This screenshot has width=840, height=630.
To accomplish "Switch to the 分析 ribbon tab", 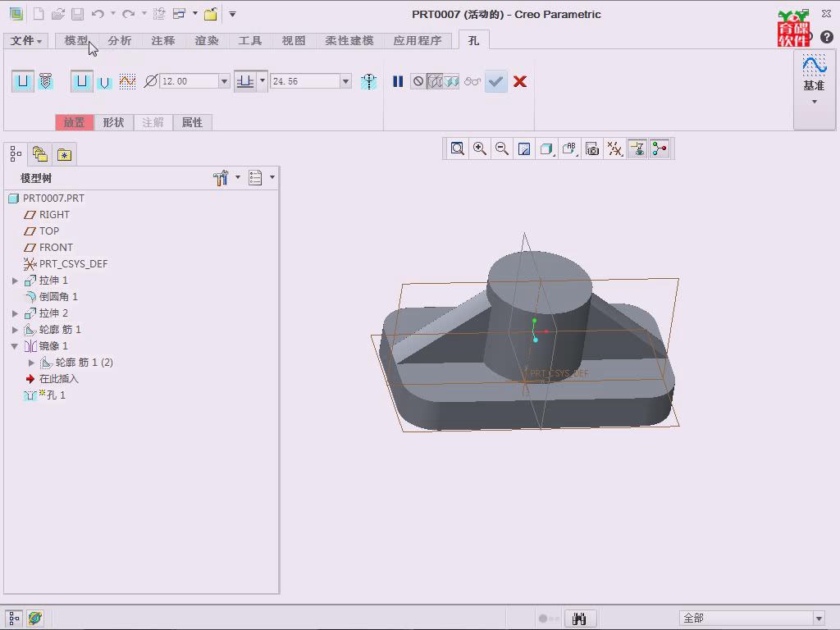I will [120, 41].
